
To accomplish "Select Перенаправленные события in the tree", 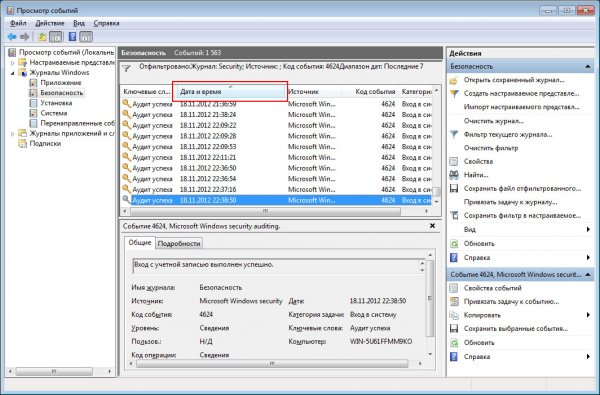I will [x=77, y=123].
